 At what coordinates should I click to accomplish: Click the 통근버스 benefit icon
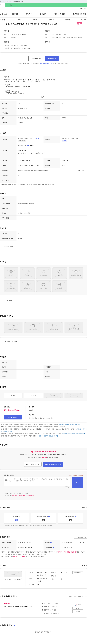[x=11, y=273]
